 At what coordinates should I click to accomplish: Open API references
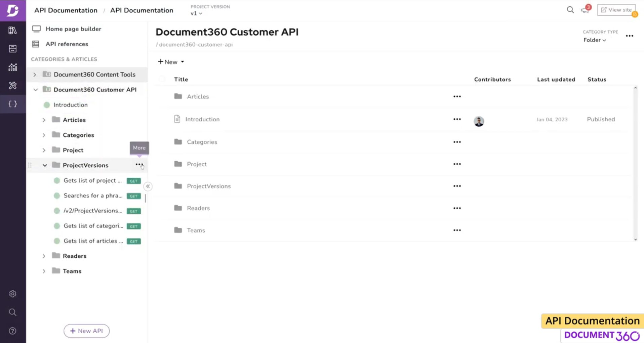[60, 44]
